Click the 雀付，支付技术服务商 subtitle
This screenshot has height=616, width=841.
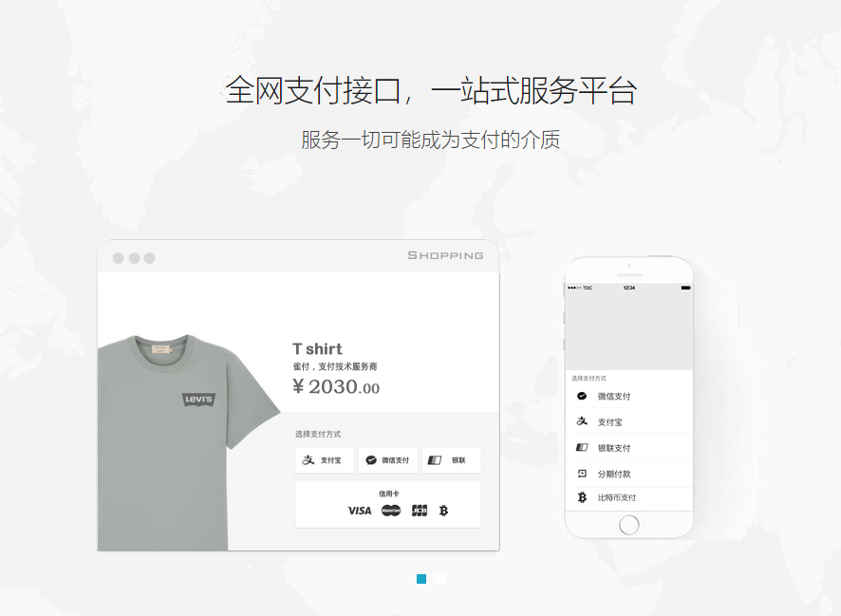[335, 366]
